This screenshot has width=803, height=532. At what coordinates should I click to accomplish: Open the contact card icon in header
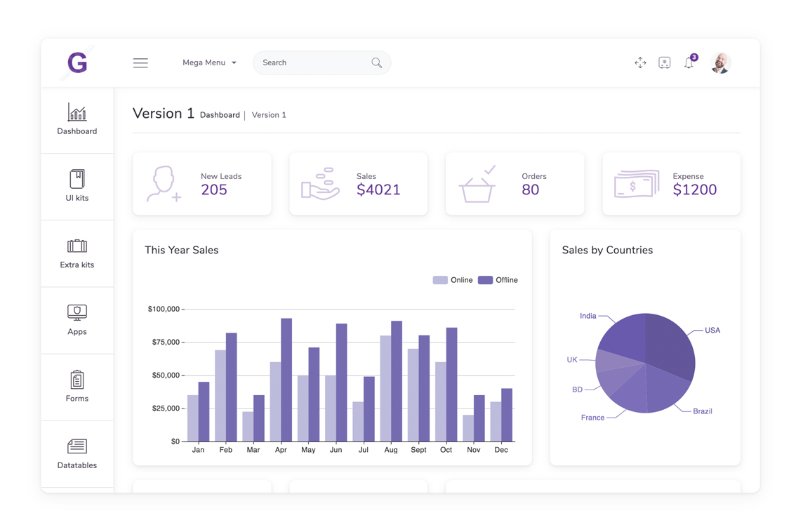click(x=664, y=62)
